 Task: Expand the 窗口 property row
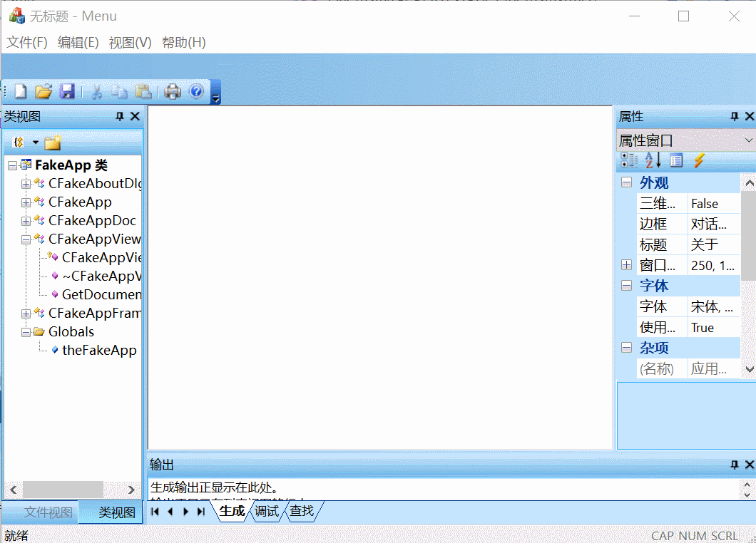point(626,265)
